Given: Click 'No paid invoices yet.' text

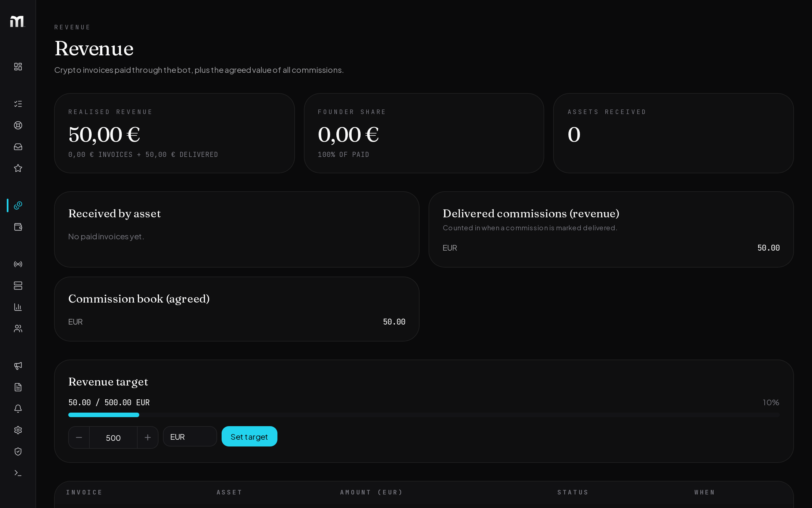Looking at the screenshot, I should 106,237.
